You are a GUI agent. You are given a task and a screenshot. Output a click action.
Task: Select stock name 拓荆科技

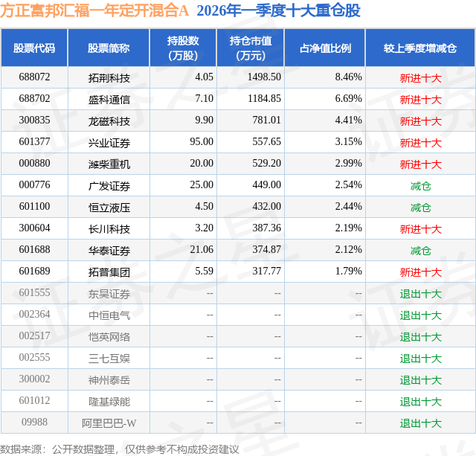109,78
